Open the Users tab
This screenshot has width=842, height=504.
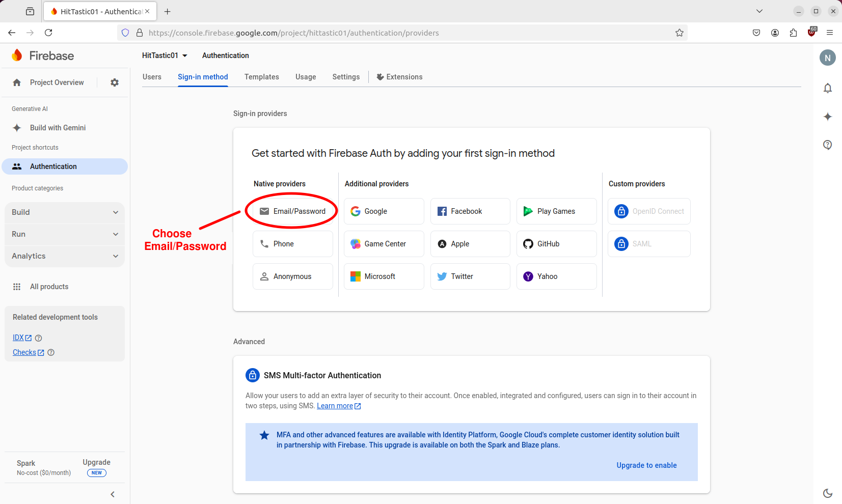tap(151, 77)
